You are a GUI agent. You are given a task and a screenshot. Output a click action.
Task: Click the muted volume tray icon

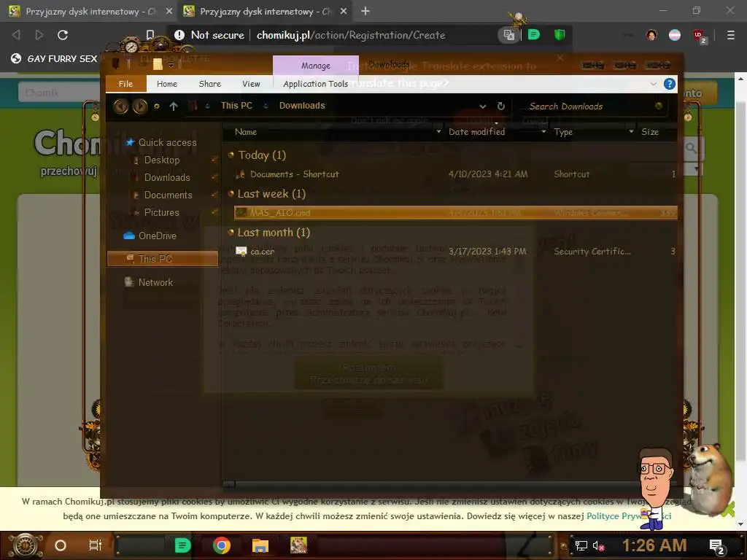(598, 545)
